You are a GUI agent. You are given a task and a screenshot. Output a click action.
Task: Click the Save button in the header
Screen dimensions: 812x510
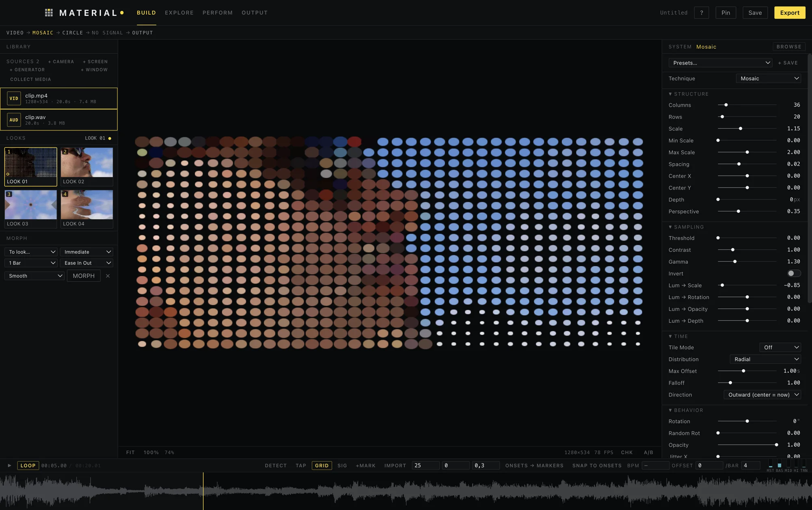click(755, 13)
